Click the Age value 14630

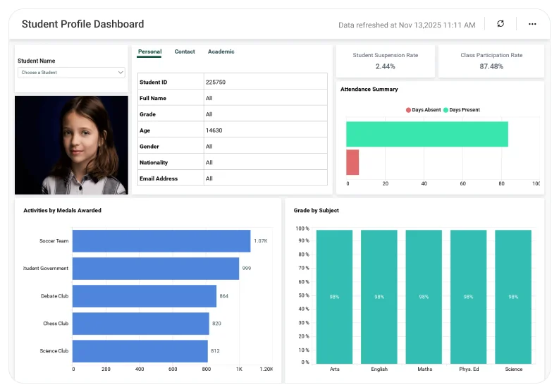pyautogui.click(x=214, y=130)
